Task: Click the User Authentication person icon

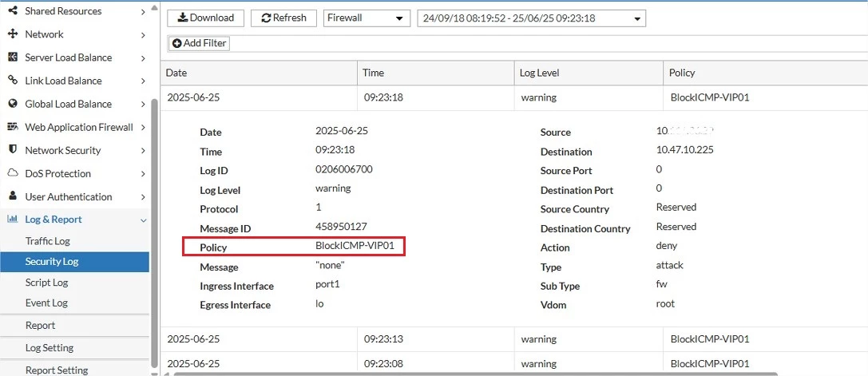Action: [x=13, y=196]
